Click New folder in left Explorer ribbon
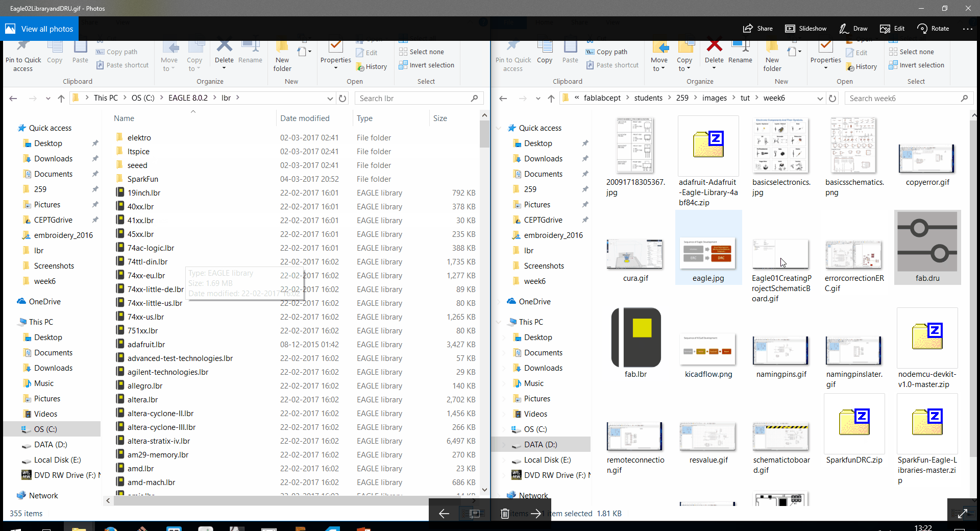 282,56
